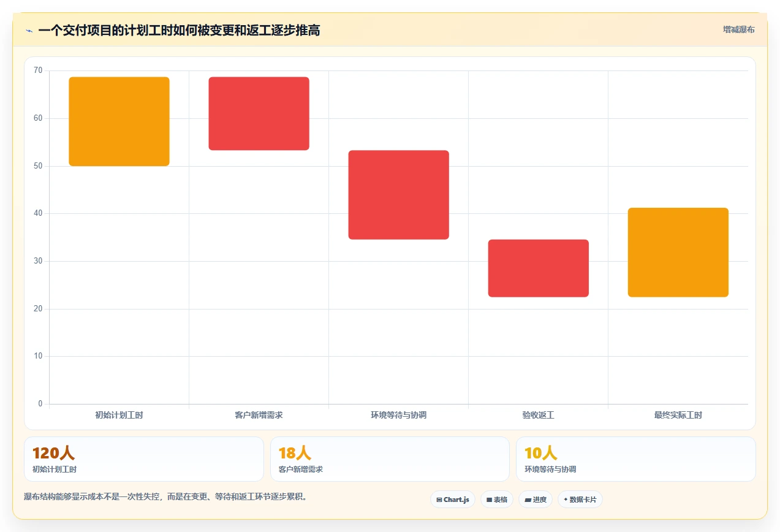Click the 初始计划工时 x-axis label
The width and height of the screenshot is (780, 532).
[119, 415]
